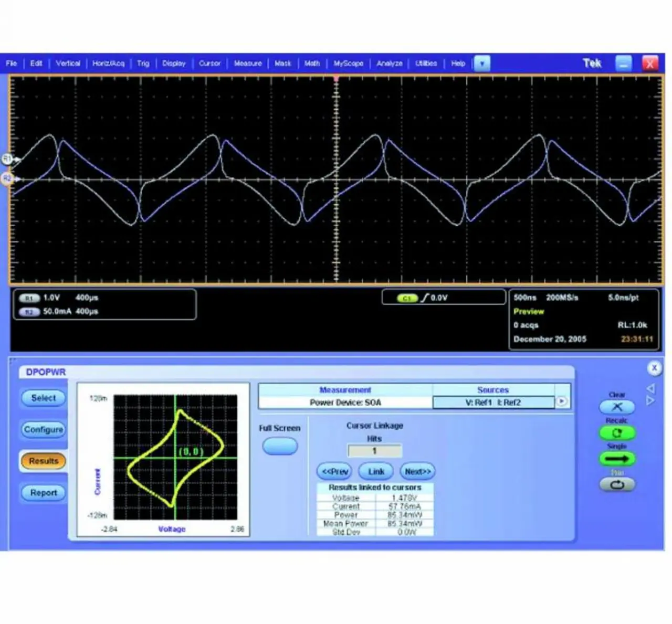672x624 pixels.
Task: Click the R2 50.0mA readout badge
Action: (x=29, y=312)
